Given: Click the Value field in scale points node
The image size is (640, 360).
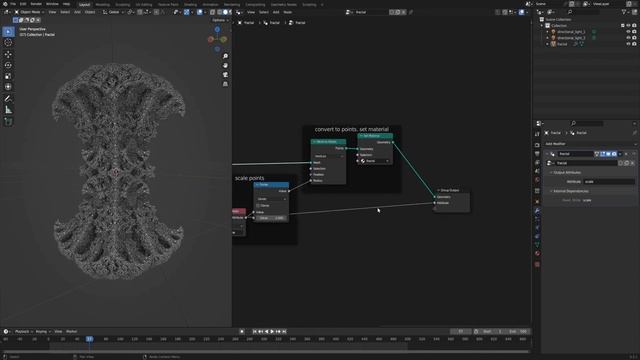Looking at the screenshot, I should click(x=271, y=218).
